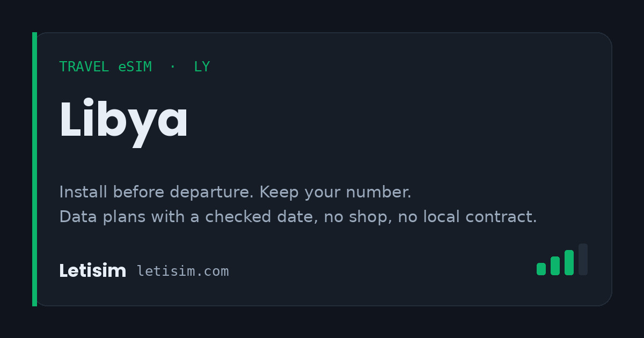Select the Libya heading
644x338 pixels.
[x=123, y=121]
